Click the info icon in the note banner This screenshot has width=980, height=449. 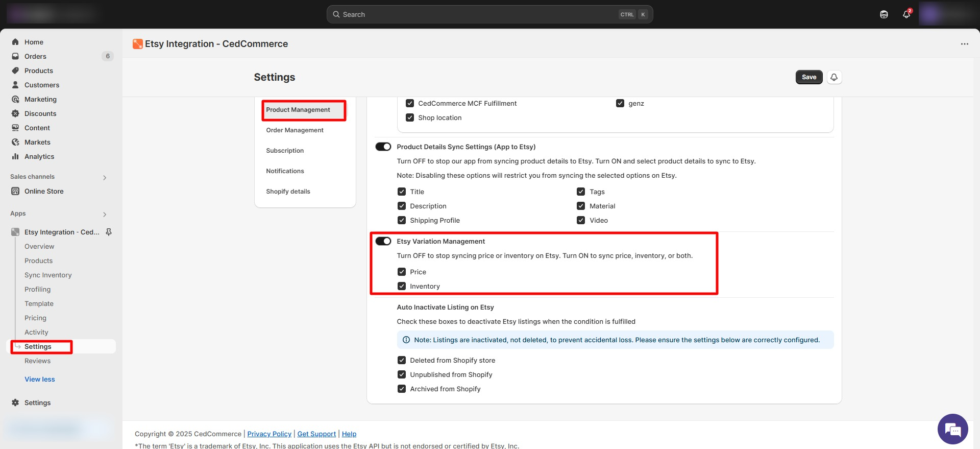pos(406,340)
